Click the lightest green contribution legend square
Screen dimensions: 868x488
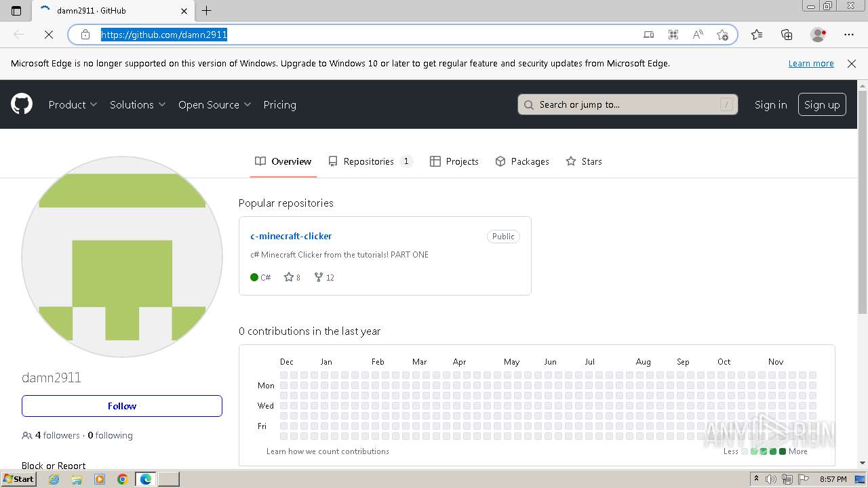click(x=754, y=451)
